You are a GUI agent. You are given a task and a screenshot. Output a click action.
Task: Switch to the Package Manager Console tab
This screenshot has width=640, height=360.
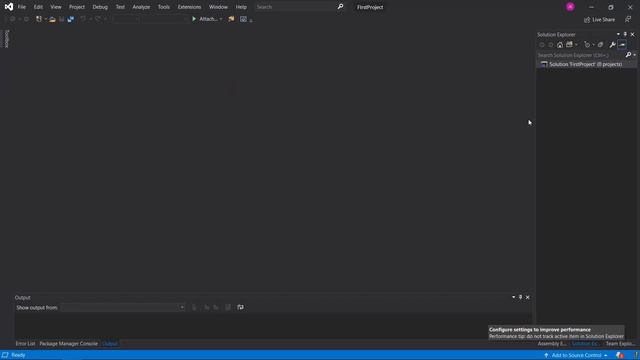[x=69, y=344]
